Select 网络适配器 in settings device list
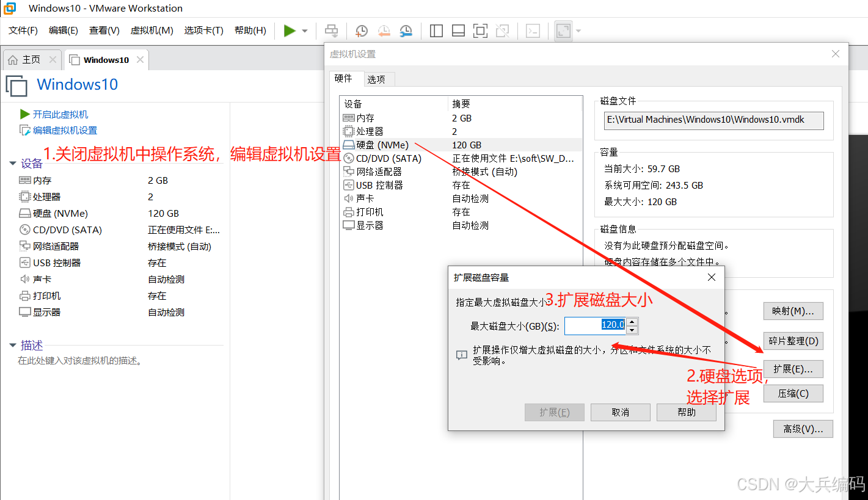Screen dimensions: 868x500 461,172
